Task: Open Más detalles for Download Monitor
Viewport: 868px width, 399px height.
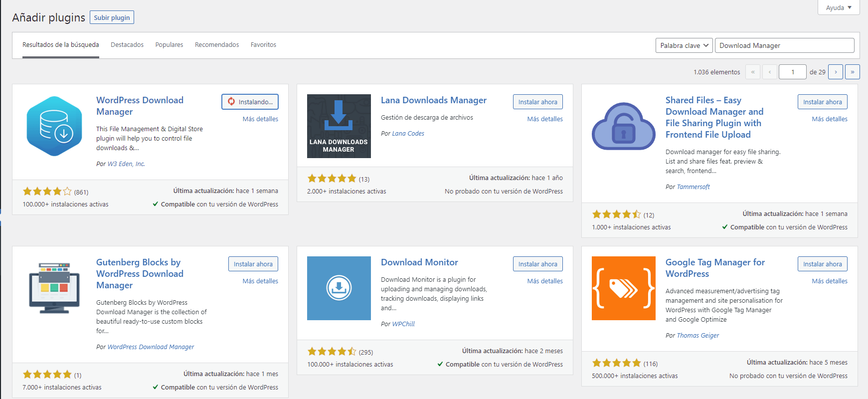Action: tap(545, 281)
